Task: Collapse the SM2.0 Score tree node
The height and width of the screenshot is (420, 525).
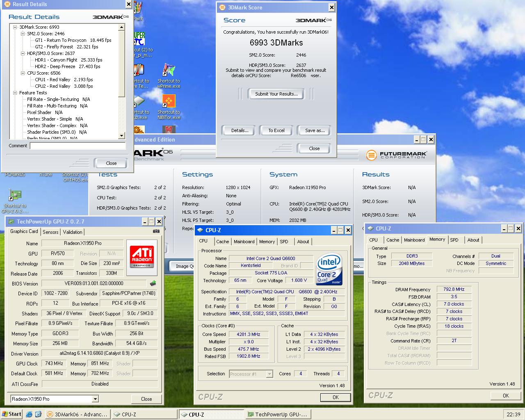Action: pos(23,34)
